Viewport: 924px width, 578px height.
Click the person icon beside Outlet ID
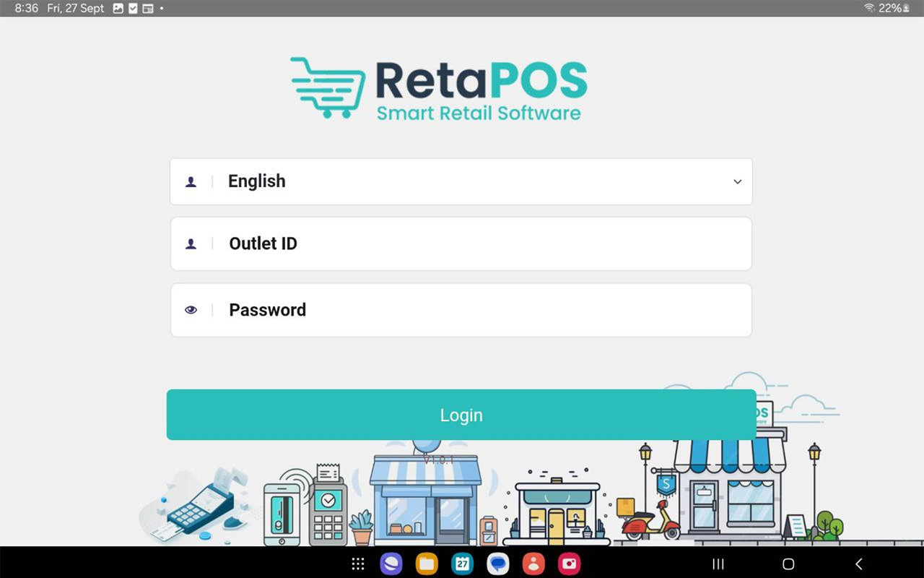[191, 244]
